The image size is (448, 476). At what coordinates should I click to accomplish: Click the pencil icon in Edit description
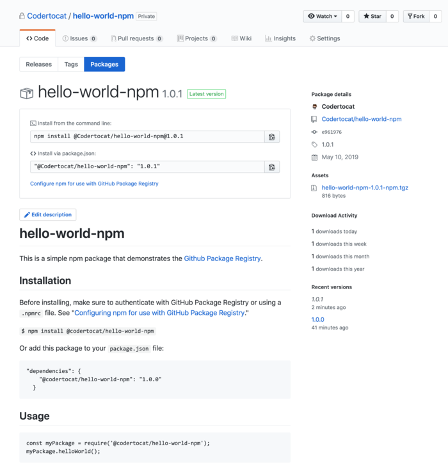pos(27,214)
